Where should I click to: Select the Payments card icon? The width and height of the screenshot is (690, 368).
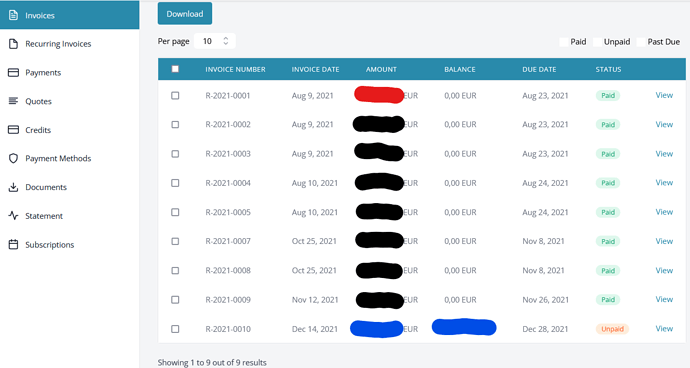tap(14, 72)
